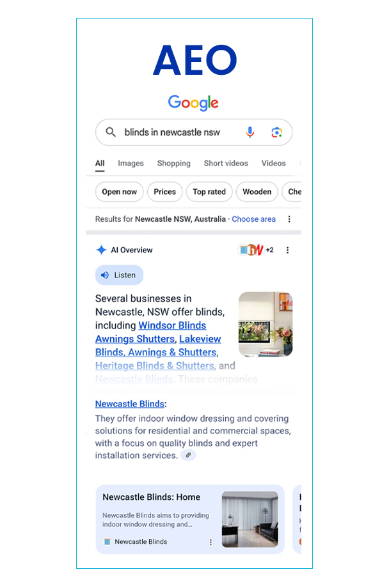389x588 pixels.
Task: Switch to the Short videos tab
Action: 226,163
